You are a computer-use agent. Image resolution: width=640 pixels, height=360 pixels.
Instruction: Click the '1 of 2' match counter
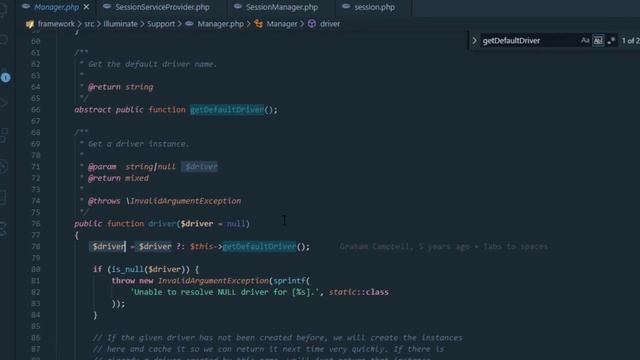click(x=630, y=40)
